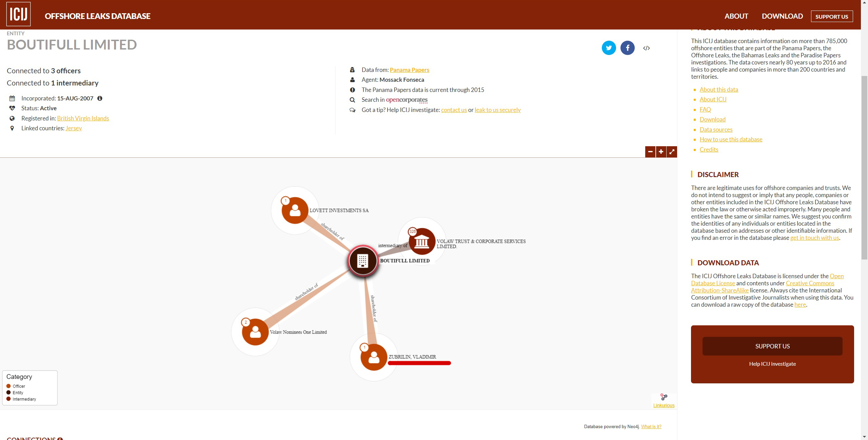Image resolution: width=868 pixels, height=440 pixels.
Task: Click the Incorporated date 15-AUG-2007
Action: pyautogui.click(x=75, y=98)
